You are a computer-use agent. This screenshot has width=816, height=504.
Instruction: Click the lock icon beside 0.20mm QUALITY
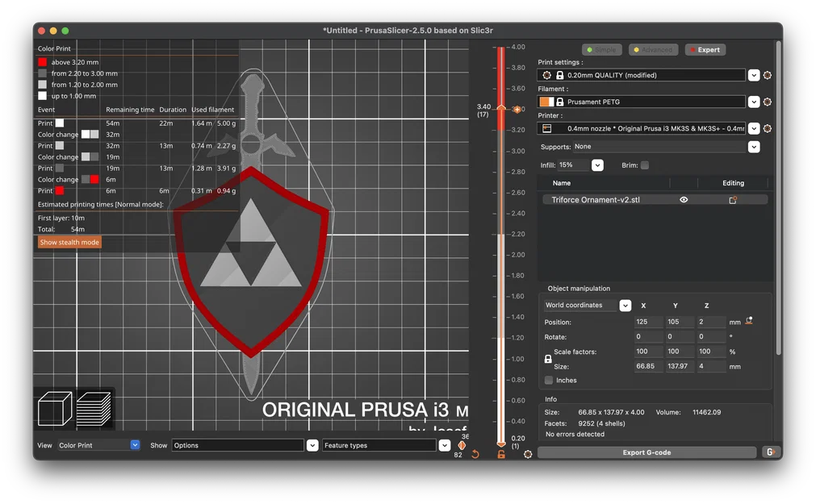[560, 76]
